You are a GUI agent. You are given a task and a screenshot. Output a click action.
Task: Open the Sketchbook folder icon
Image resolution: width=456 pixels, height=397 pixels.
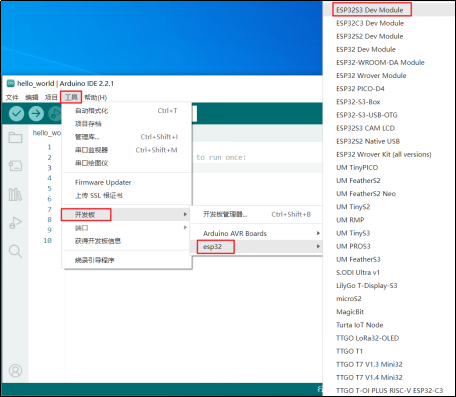[x=15, y=137]
